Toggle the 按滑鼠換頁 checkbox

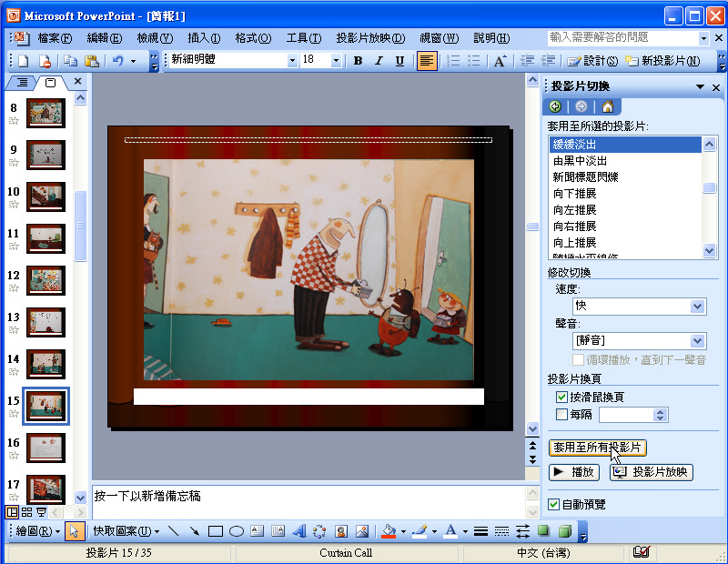(x=561, y=397)
